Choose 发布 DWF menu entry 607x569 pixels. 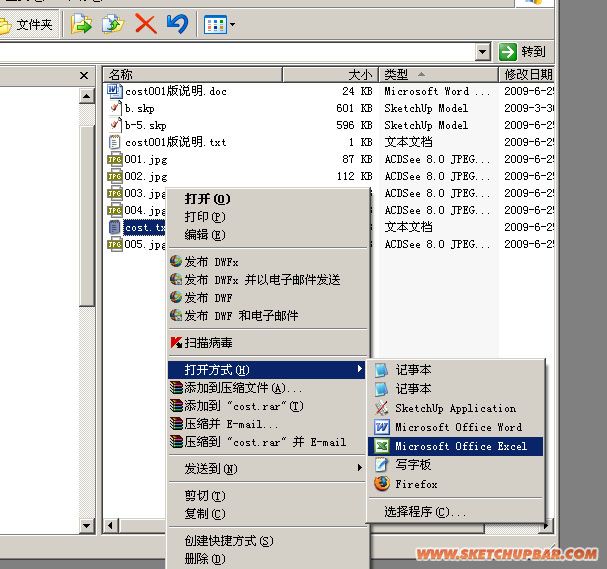point(267,298)
